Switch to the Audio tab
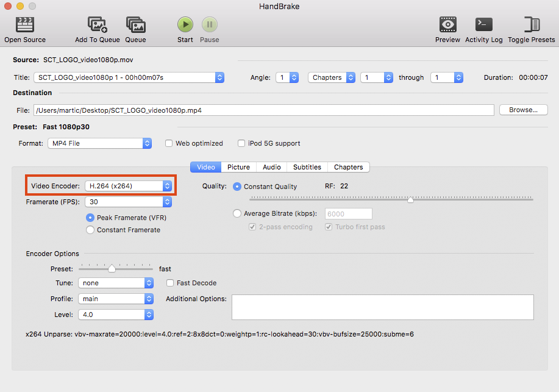This screenshot has height=392, width=559. (x=272, y=167)
